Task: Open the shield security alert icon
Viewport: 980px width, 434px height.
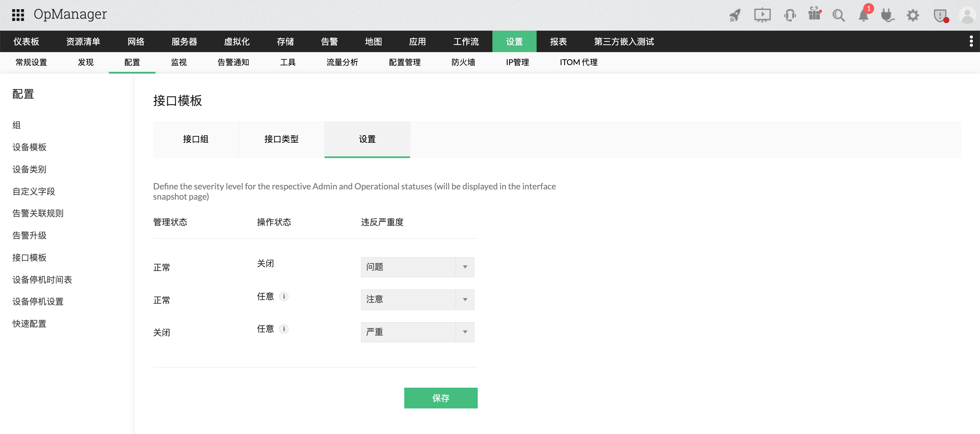Action: 941,15
